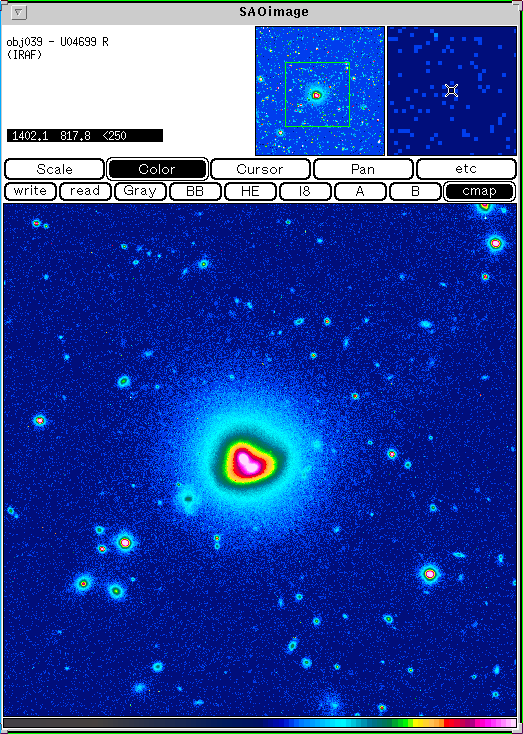Click the crosshair cursor in magnifier panel

tap(451, 90)
